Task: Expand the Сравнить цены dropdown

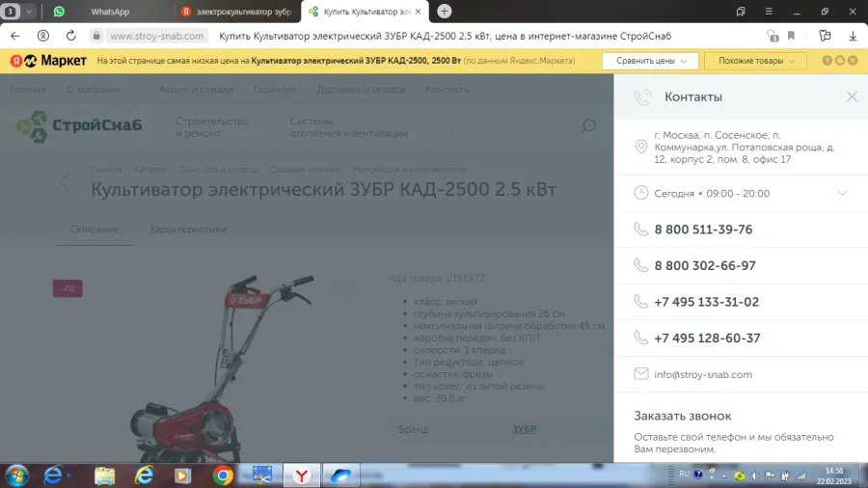Action: coord(650,61)
